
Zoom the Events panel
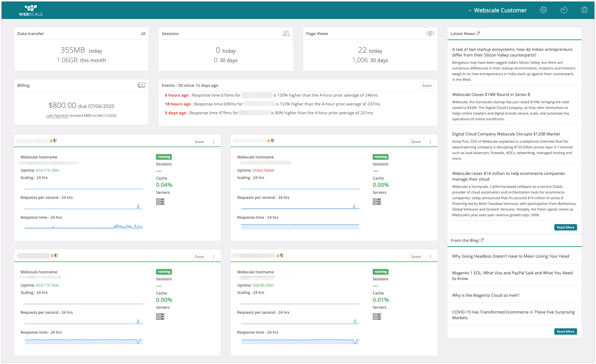tap(427, 86)
